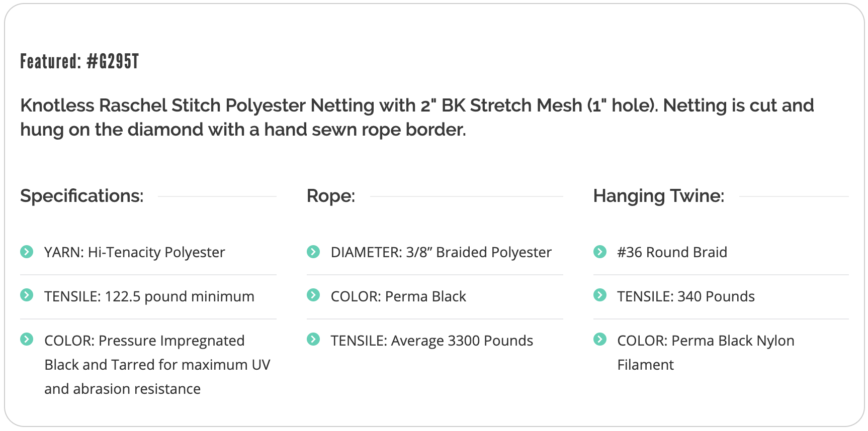Click the COLOR Perma Black rope text
The width and height of the screenshot is (868, 431).
pos(398,296)
